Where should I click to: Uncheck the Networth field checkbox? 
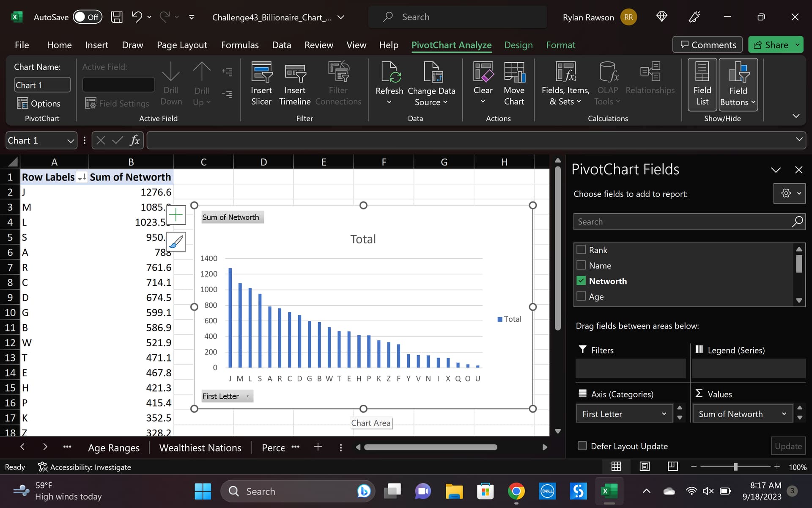click(581, 281)
